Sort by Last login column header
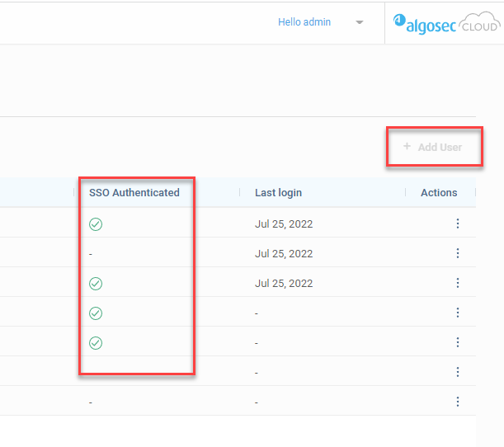504x447 pixels. [278, 192]
